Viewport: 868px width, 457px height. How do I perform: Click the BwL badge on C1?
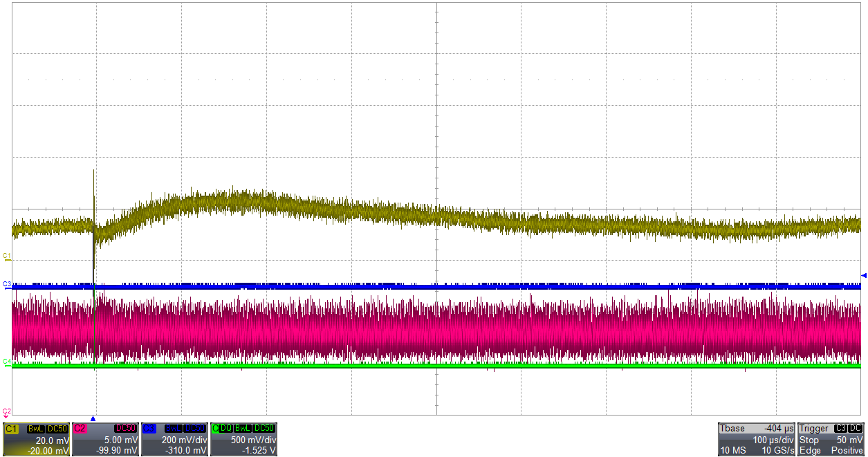click(x=36, y=429)
